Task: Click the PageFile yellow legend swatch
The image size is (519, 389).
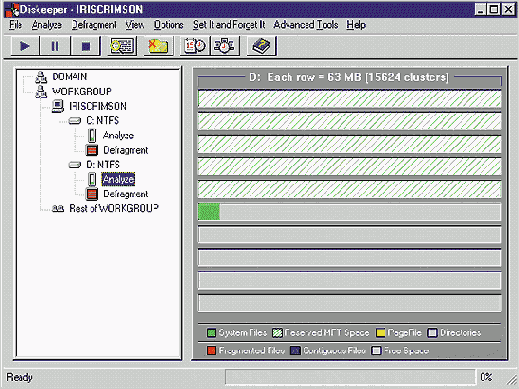Action: click(380, 333)
